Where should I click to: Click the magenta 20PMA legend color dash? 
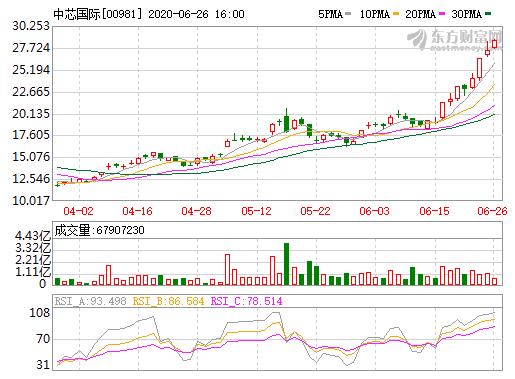(442, 14)
